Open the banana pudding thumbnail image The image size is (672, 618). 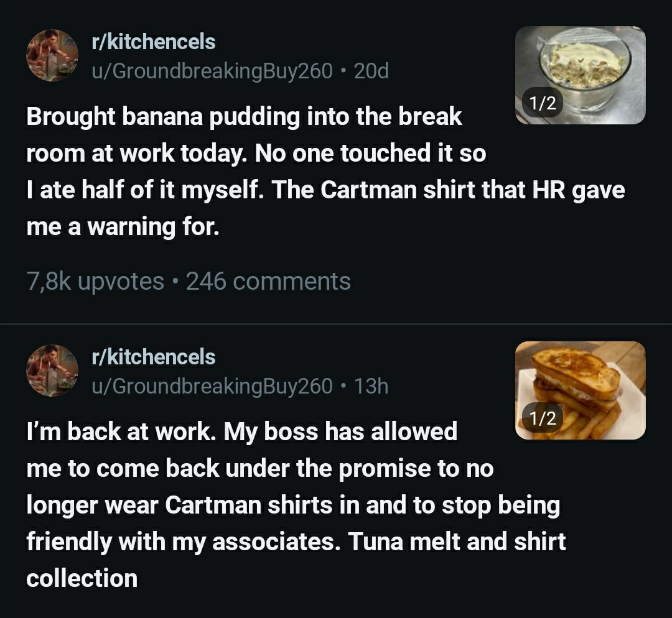581,75
